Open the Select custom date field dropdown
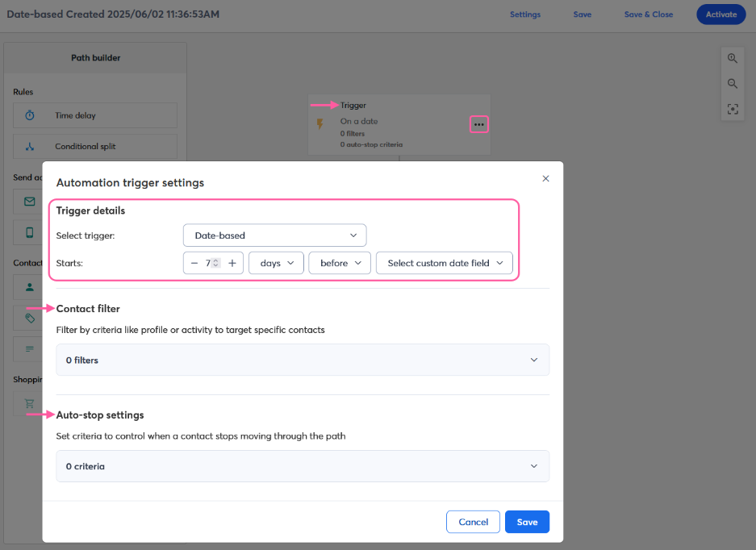The height and width of the screenshot is (550, 756). point(445,263)
